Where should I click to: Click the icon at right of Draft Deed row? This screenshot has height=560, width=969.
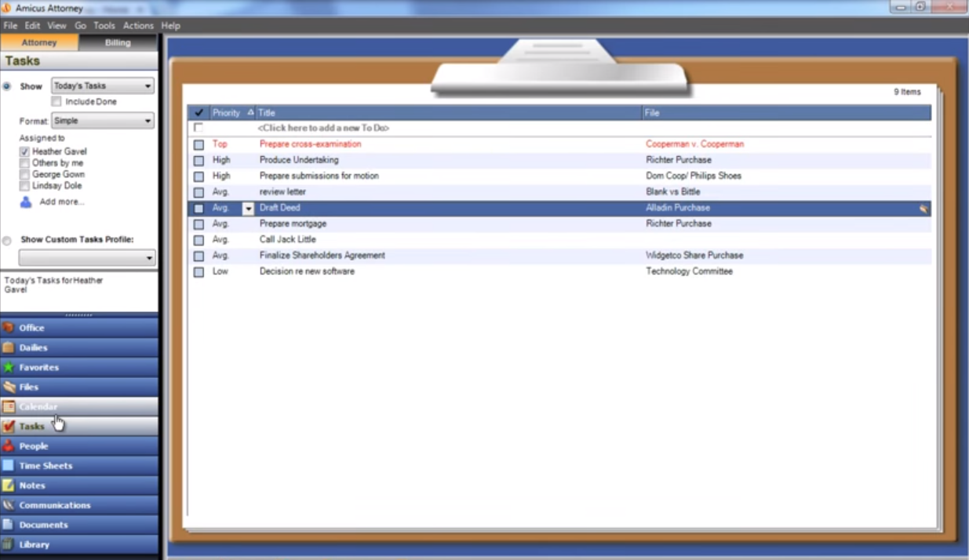[x=923, y=209]
